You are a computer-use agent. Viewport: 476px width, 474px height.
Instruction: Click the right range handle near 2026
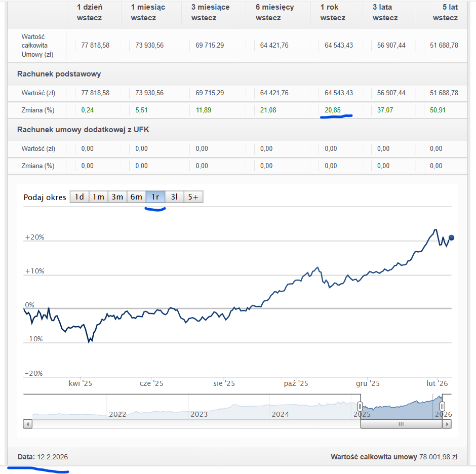pyautogui.click(x=442, y=406)
